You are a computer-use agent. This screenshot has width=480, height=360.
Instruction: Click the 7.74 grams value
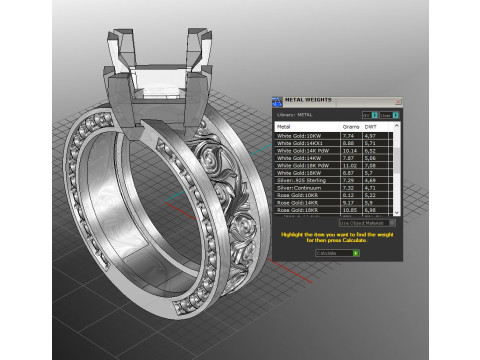pyautogui.click(x=348, y=136)
